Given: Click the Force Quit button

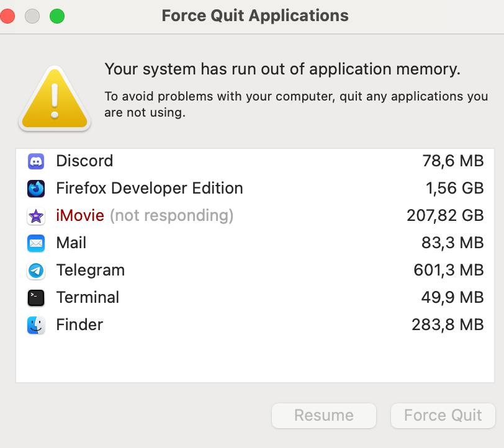Looking at the screenshot, I should [443, 416].
